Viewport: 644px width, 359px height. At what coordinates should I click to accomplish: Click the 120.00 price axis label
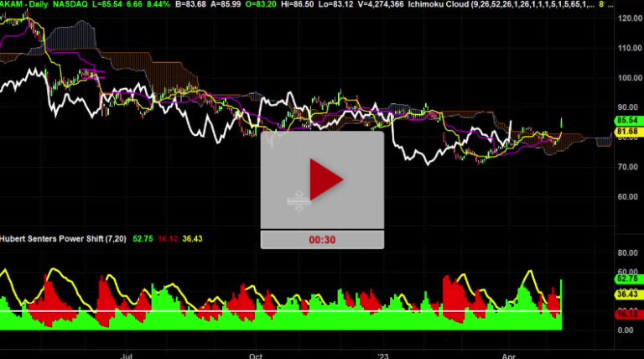pyautogui.click(x=628, y=18)
